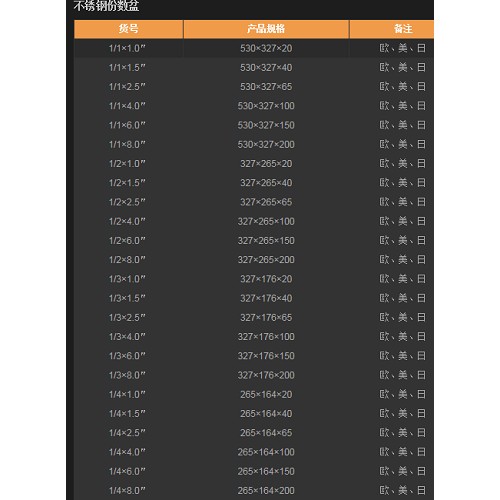Select the 530×327×40 specification cell
Screen dimensions: 500x500
[266, 68]
